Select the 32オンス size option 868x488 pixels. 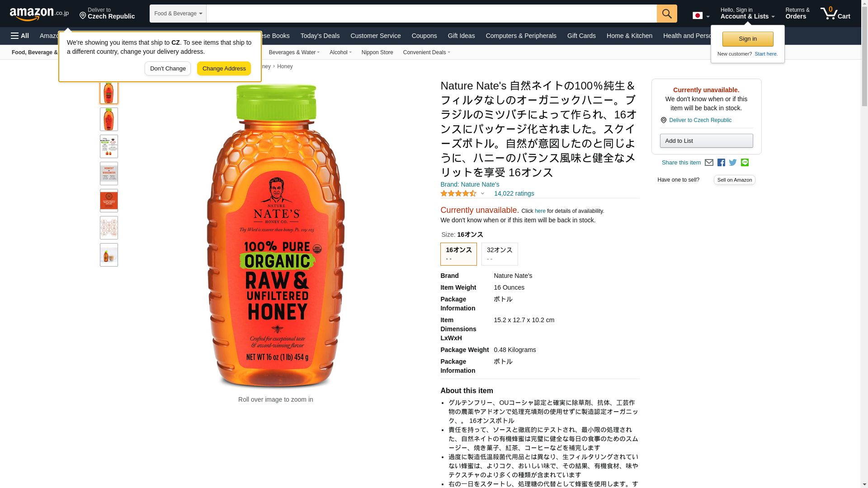pyautogui.click(x=500, y=254)
